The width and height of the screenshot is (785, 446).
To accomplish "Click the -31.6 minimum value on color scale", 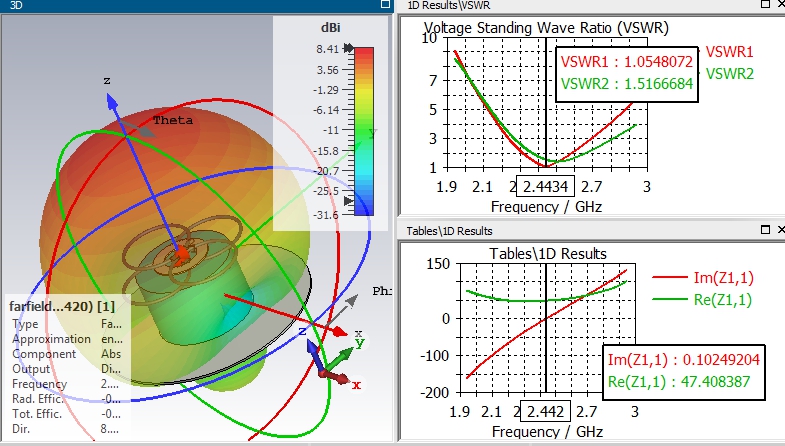I will point(326,215).
